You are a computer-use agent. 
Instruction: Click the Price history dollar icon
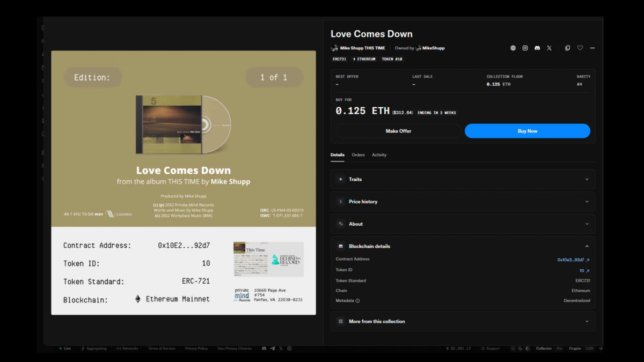coord(340,202)
